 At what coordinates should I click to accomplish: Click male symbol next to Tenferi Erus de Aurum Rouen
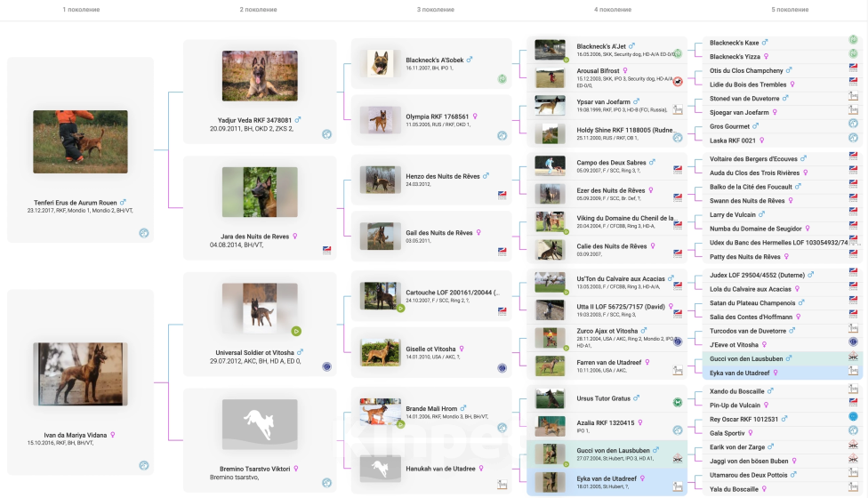coord(123,202)
